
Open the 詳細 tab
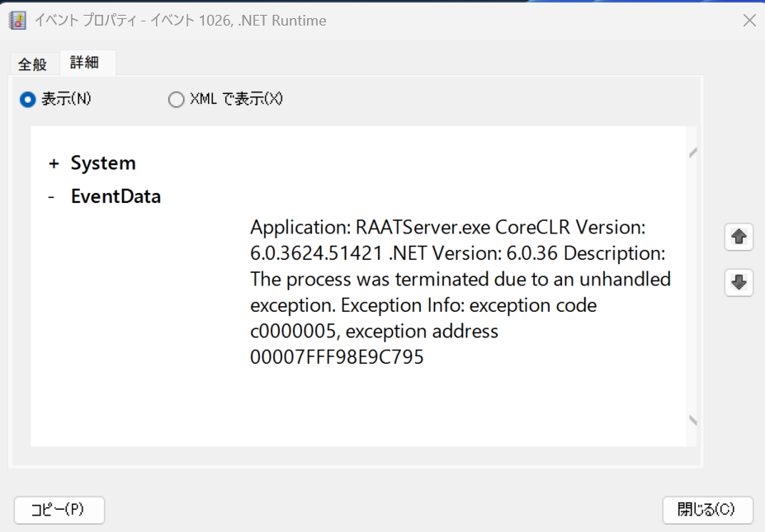[85, 64]
